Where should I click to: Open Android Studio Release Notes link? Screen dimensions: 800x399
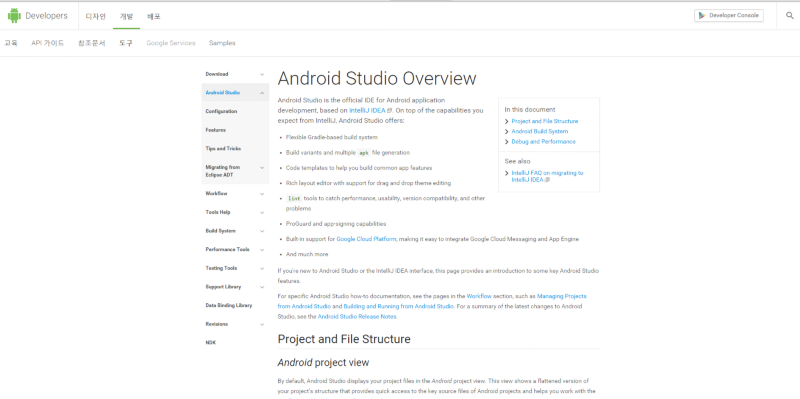tap(357, 316)
